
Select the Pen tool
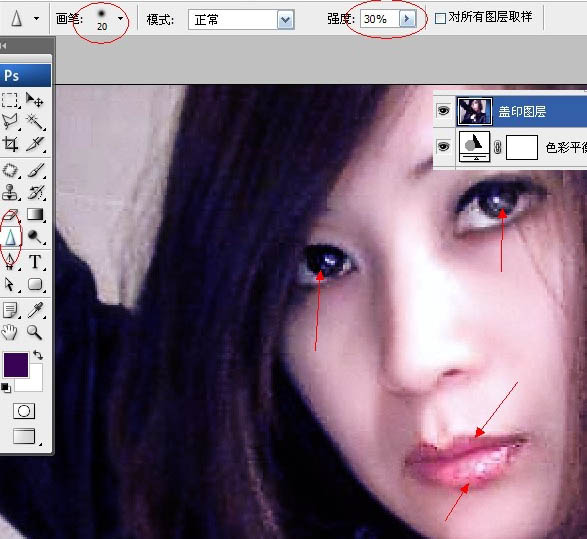click(10, 261)
